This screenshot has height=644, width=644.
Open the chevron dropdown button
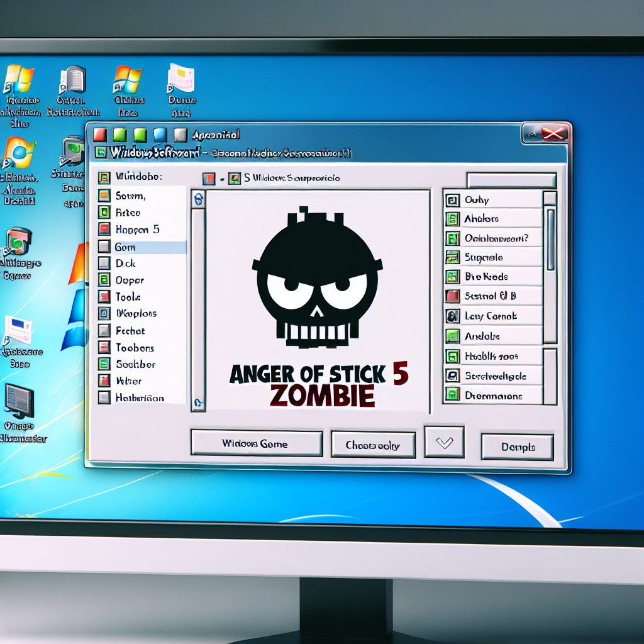445,442
